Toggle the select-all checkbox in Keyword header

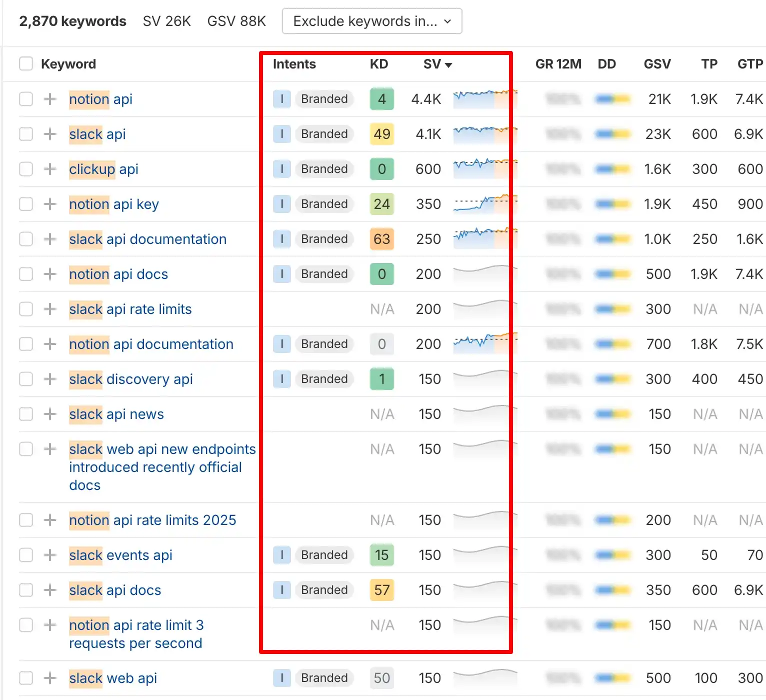[26, 64]
